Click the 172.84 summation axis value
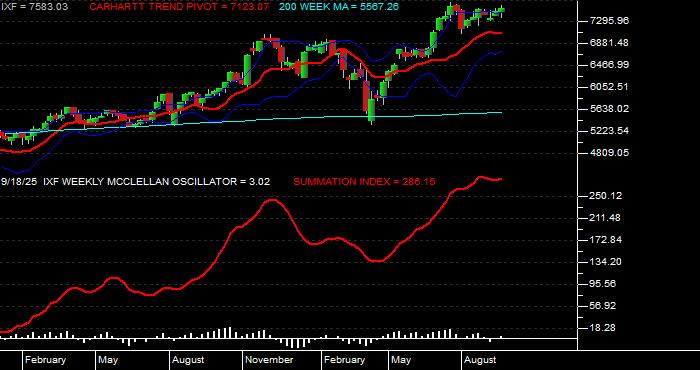Viewport: 700px width, 370px height. (x=606, y=240)
